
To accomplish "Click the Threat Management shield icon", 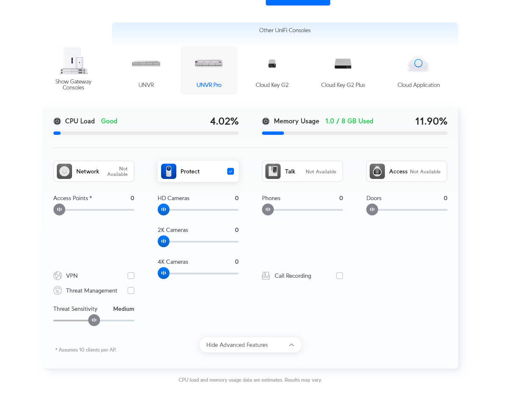I will coord(58,290).
